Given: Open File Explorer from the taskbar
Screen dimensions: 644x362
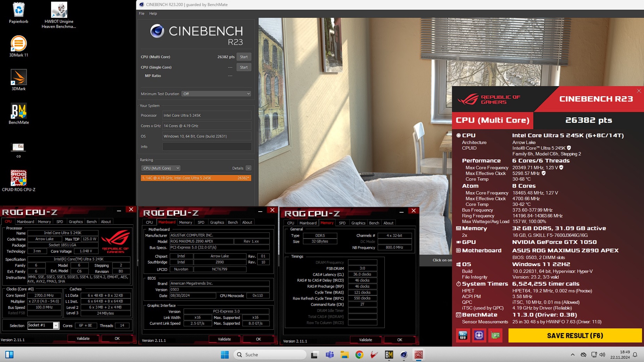Looking at the screenshot, I should point(344,355).
